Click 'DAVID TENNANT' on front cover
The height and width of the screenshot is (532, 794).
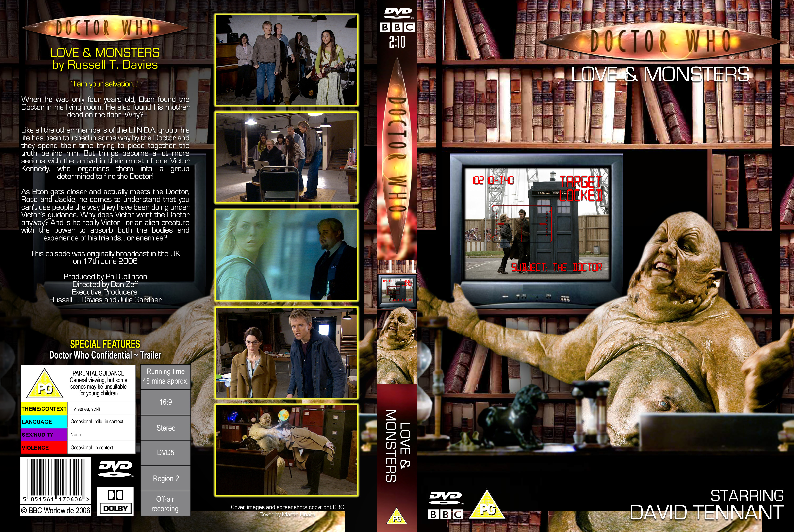(707, 513)
